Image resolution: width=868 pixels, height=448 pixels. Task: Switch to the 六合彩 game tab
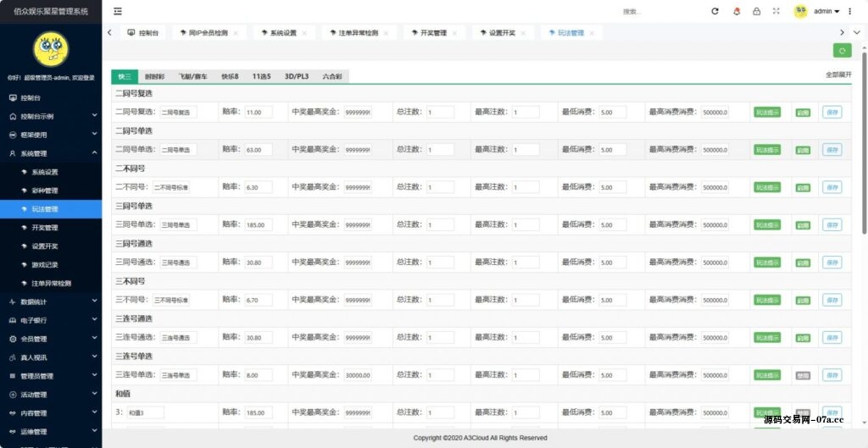332,77
